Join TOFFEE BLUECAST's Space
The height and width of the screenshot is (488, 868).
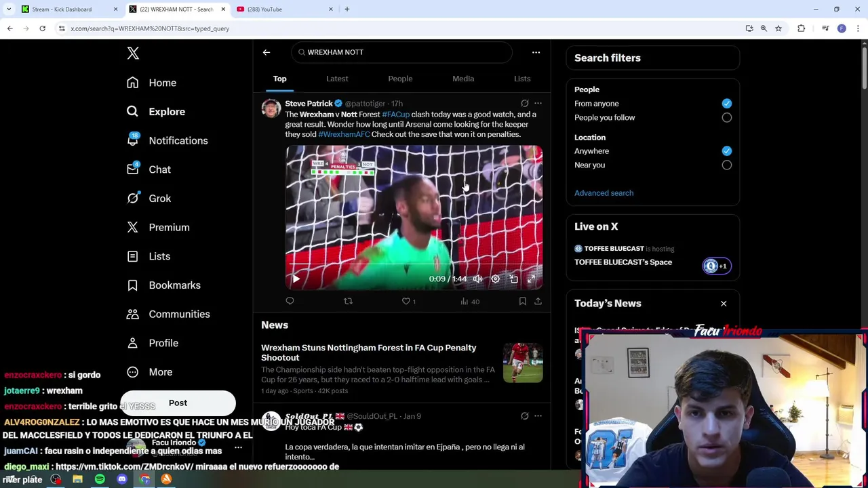[x=623, y=262]
